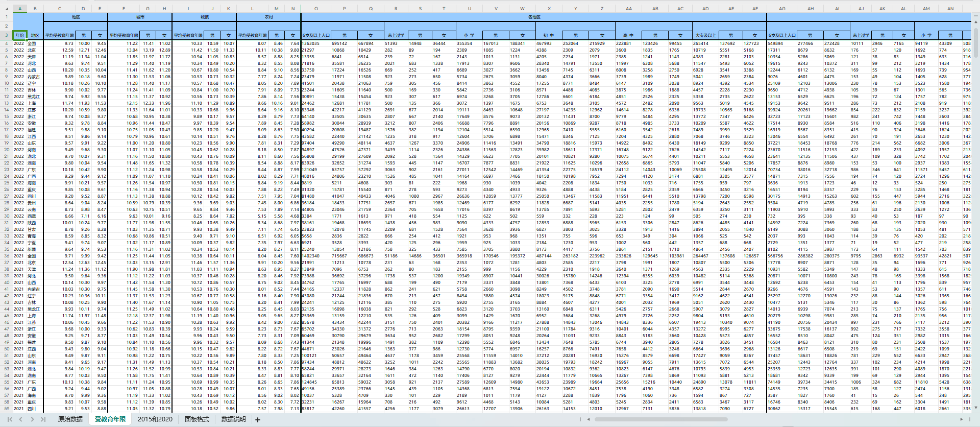Screen dimensions: 980x427
Task: Select row 4 header
Action: (x=6, y=43)
